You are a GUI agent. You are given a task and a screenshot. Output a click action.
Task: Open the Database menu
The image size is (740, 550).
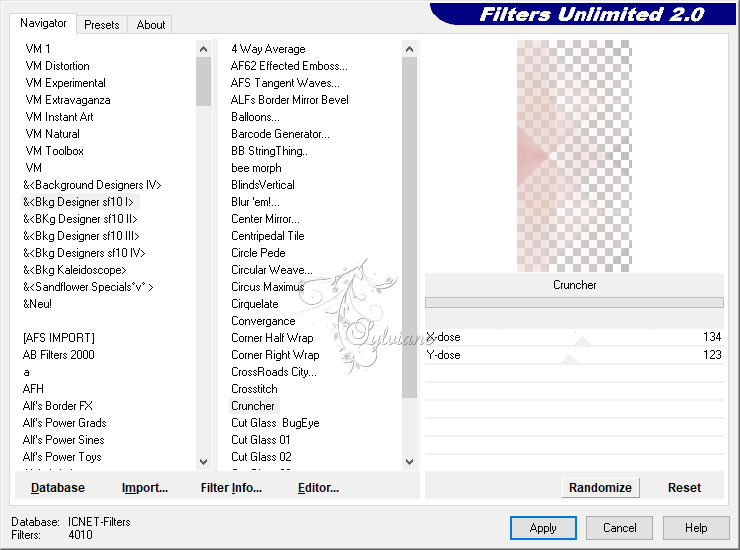pos(58,488)
